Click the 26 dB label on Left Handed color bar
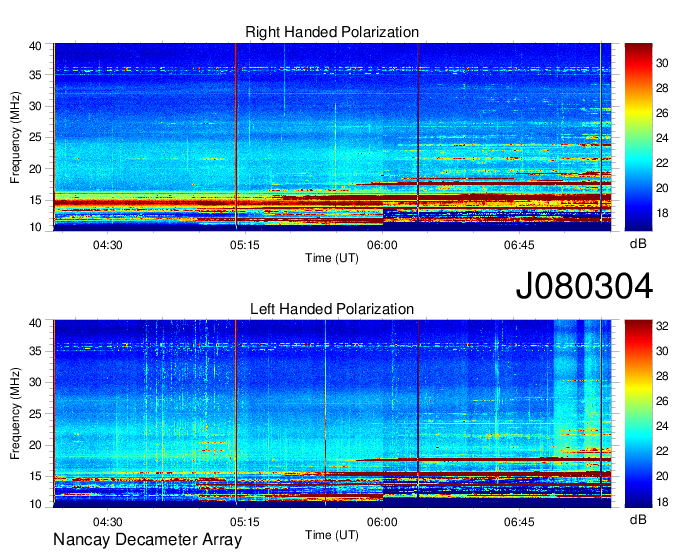This screenshot has width=680, height=552. (662, 402)
